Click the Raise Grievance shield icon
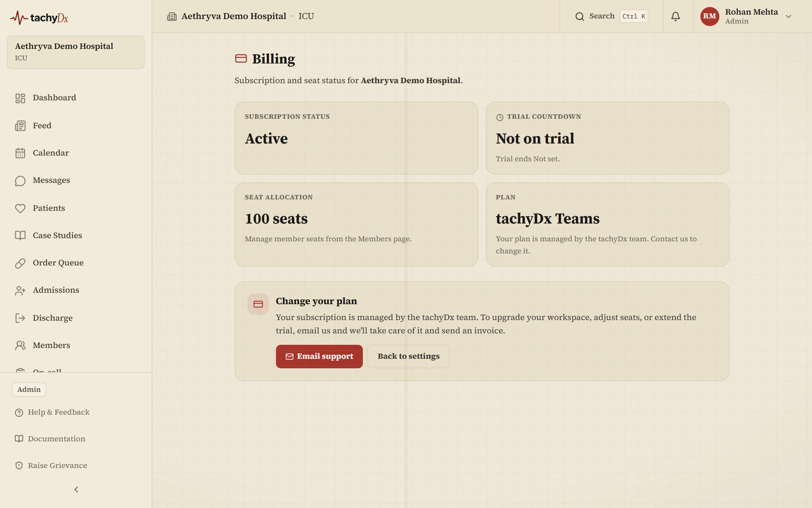Screen dimensions: 812x508 pos(19,465)
